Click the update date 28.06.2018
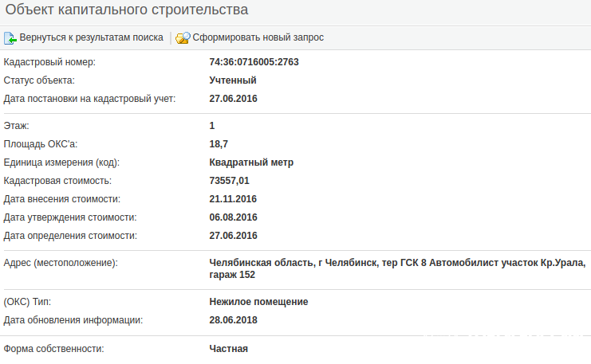 click(234, 320)
